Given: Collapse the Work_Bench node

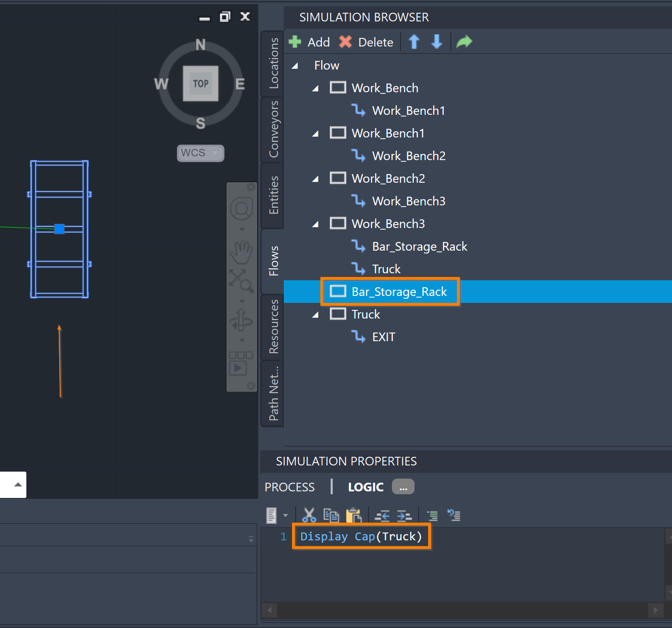Looking at the screenshot, I should (315, 88).
